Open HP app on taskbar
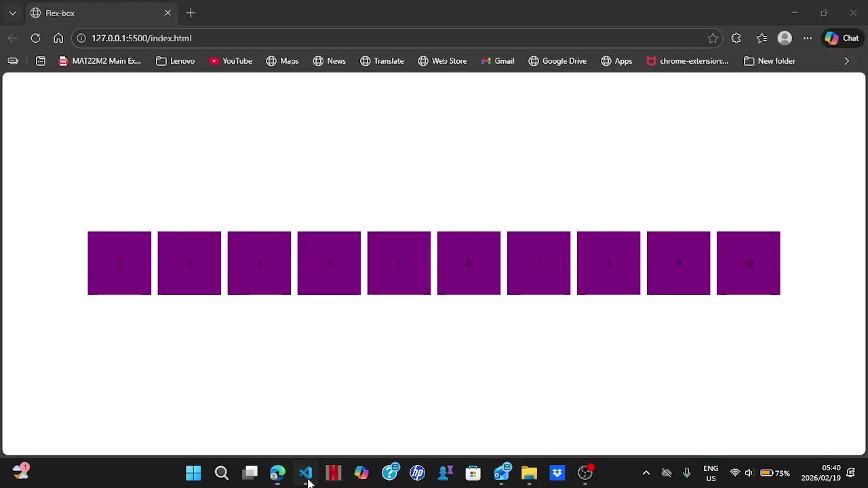 (x=417, y=473)
